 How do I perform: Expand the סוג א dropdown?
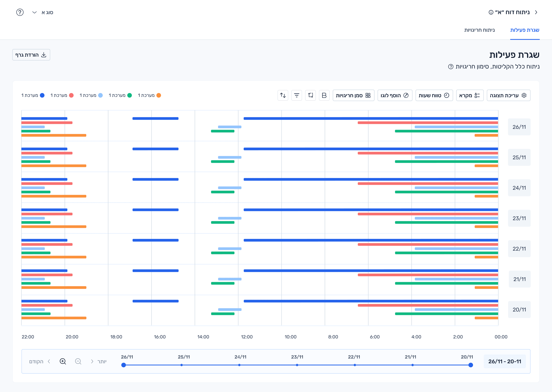43,12
